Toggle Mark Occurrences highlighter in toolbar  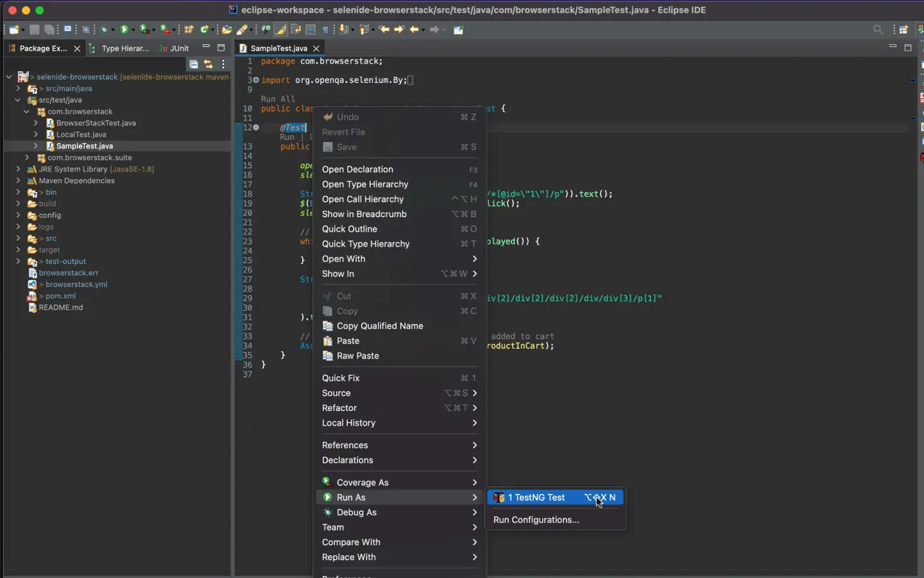281,30
